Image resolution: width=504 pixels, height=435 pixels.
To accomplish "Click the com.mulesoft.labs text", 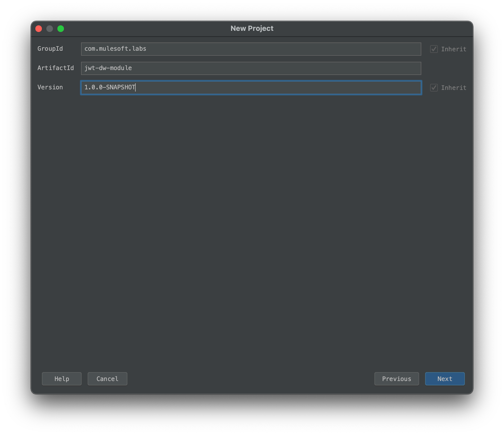I will pyautogui.click(x=115, y=49).
